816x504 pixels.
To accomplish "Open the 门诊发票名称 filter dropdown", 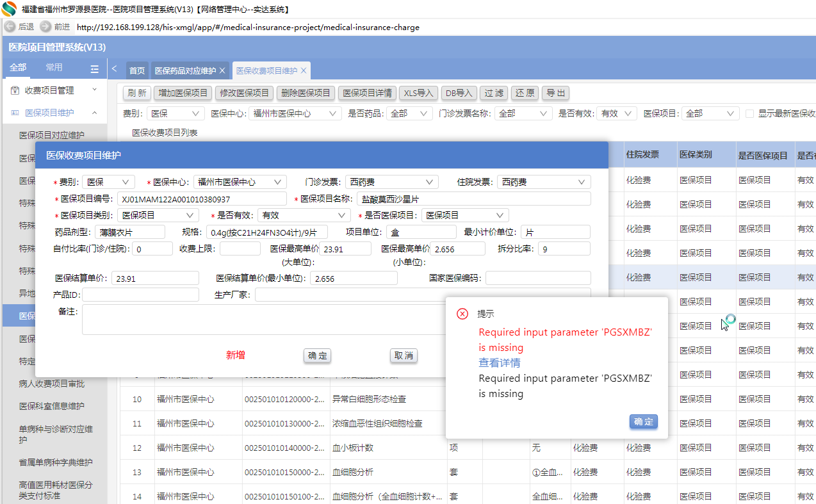I will click(523, 113).
